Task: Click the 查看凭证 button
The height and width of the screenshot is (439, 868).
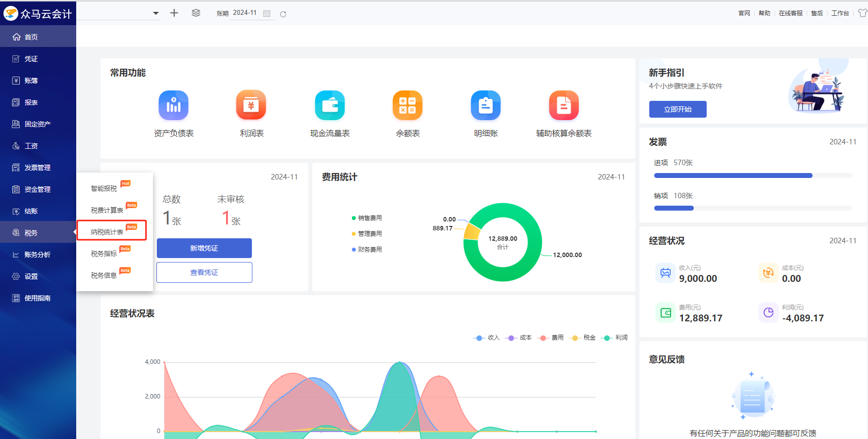Action: 204,272
